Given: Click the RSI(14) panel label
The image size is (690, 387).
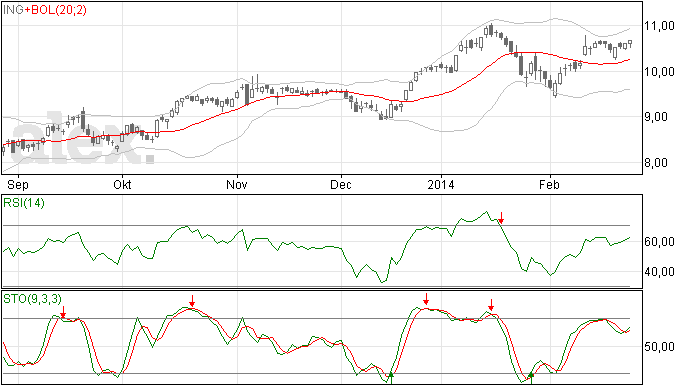Looking at the screenshot, I should [24, 203].
